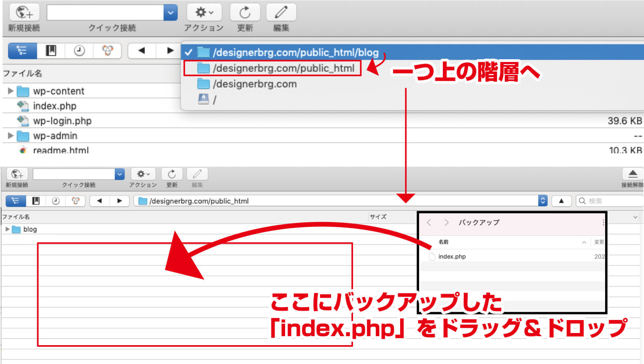The width and height of the screenshot is (644, 364).
Task: Click the 名前 column header in バックアップ window
Action: [443, 242]
